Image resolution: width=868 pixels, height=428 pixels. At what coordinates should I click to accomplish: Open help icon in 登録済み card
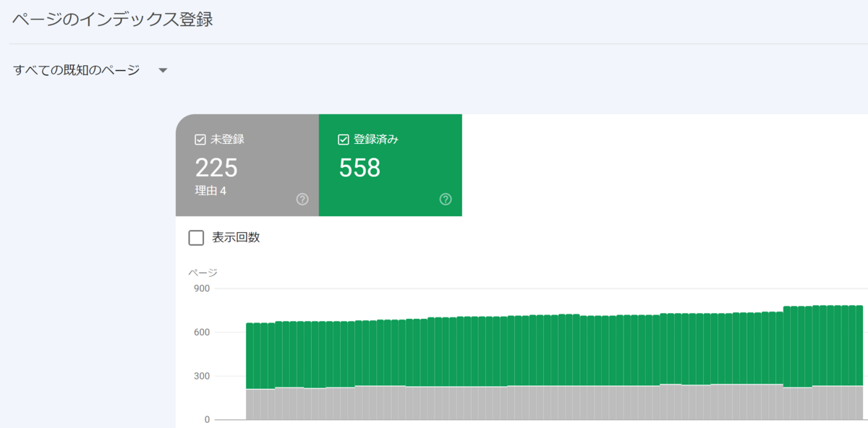[446, 200]
